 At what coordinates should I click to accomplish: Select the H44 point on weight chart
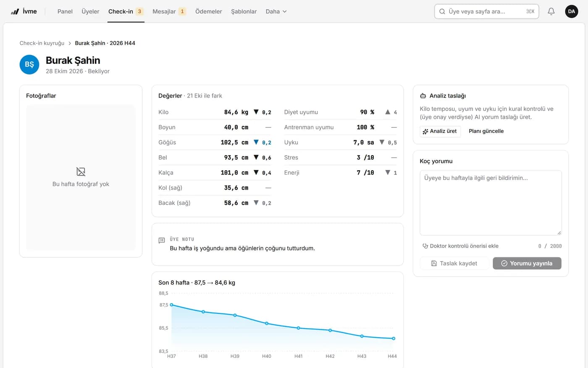tap(394, 339)
